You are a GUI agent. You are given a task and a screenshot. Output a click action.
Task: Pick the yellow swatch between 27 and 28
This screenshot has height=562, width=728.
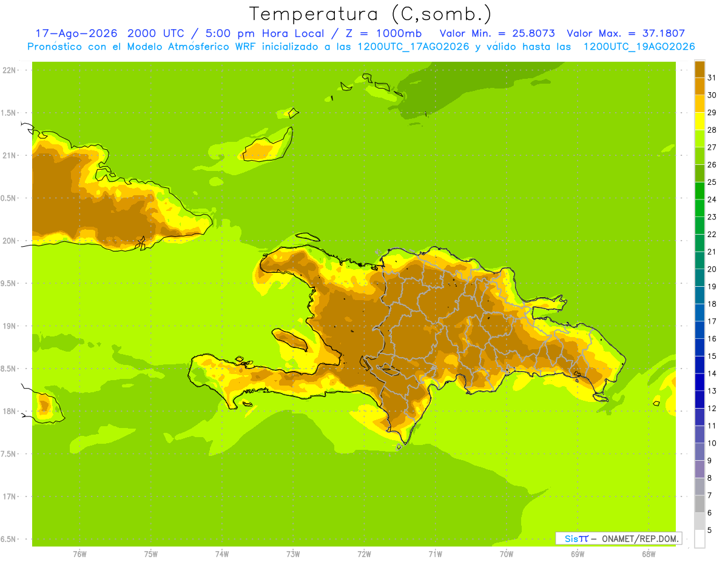tap(699, 139)
